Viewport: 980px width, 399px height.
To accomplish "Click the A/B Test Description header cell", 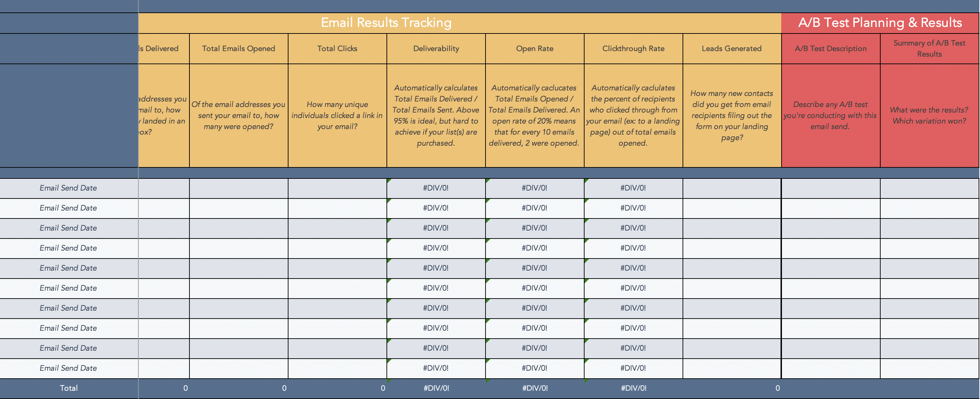I will pyautogui.click(x=831, y=49).
